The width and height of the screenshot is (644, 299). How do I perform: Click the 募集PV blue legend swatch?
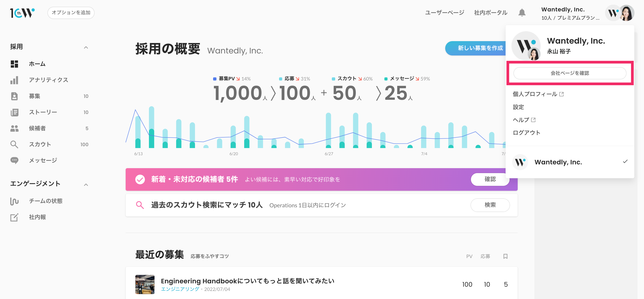click(x=214, y=79)
